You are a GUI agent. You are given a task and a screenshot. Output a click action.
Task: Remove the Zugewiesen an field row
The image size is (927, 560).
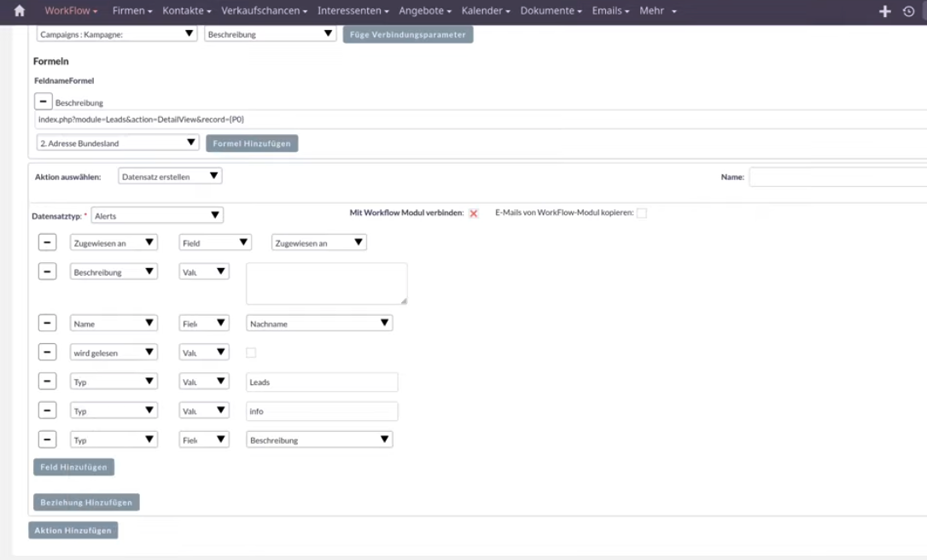(x=49, y=242)
